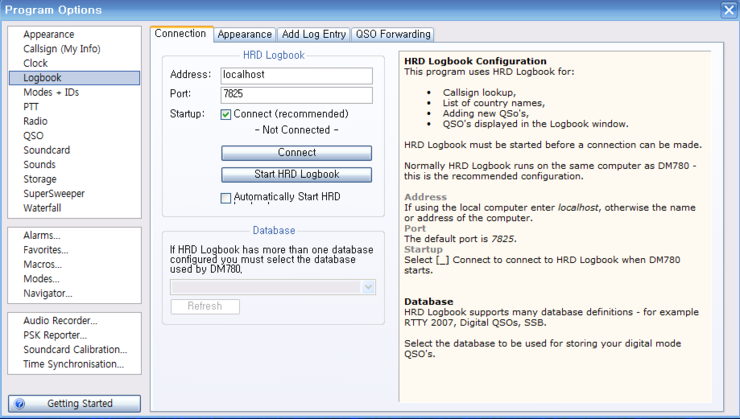Open the Database selection dropdown

[273, 287]
